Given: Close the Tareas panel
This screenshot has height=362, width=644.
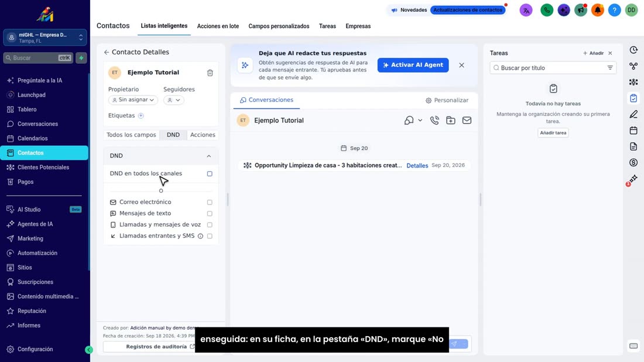Looking at the screenshot, I should pyautogui.click(x=610, y=53).
